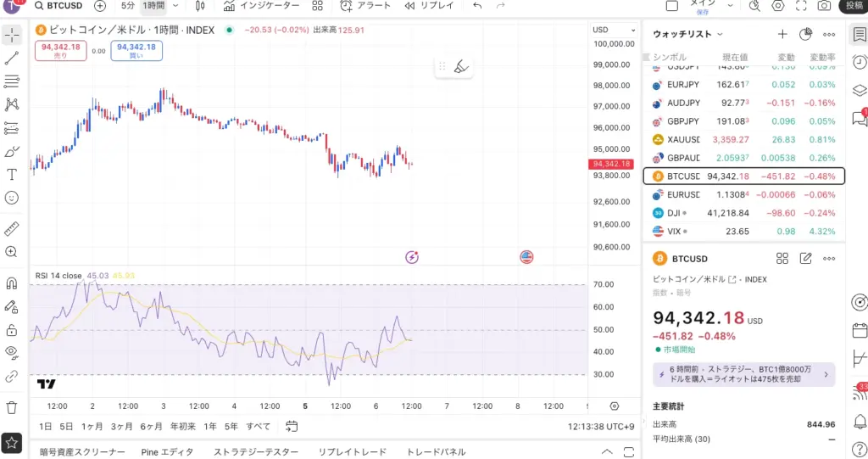Click the link drawings chain icon
This screenshot has width=868, height=459.
(12, 377)
